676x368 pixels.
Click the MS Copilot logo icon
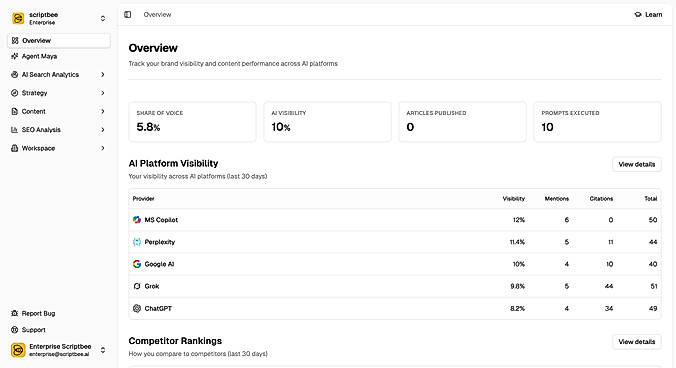coord(137,220)
